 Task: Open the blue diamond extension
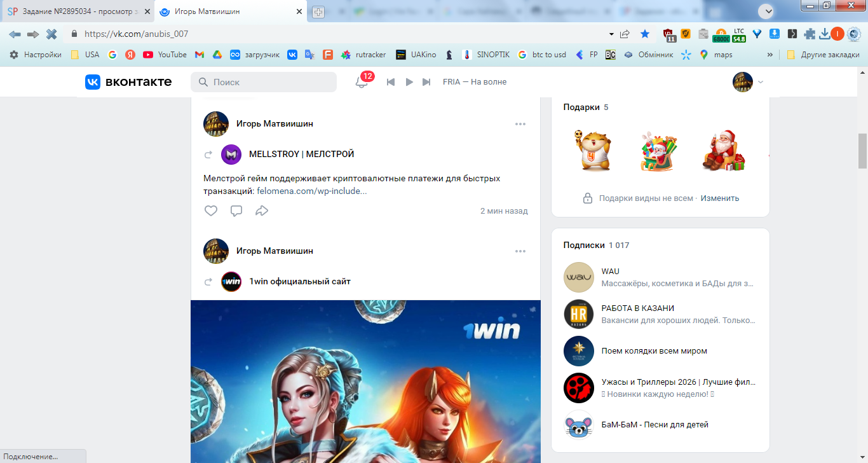coord(757,34)
